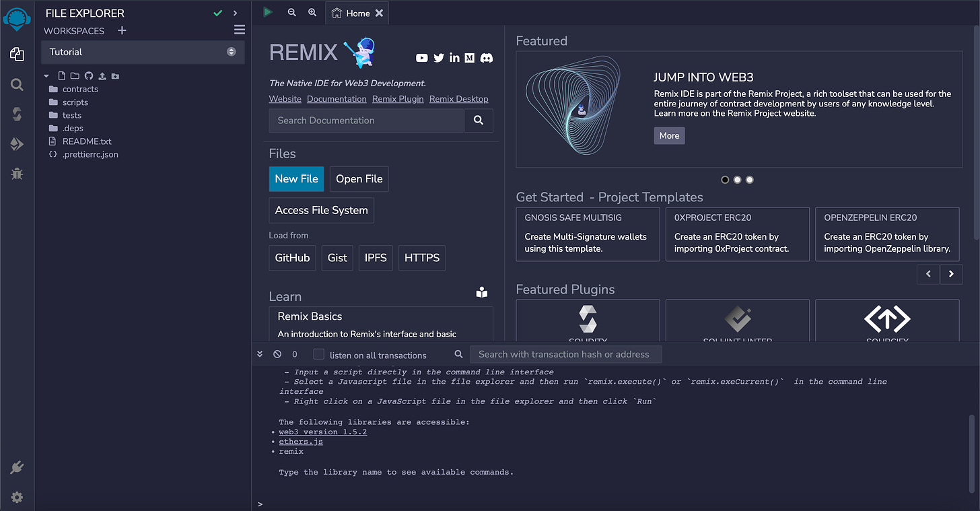Click the zoom out magnifier icon
The height and width of the screenshot is (511, 980).
tap(291, 12)
